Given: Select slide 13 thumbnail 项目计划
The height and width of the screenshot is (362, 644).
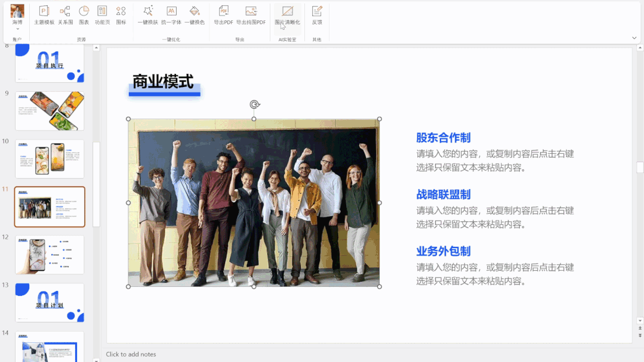Looking at the screenshot, I should click(x=50, y=303).
